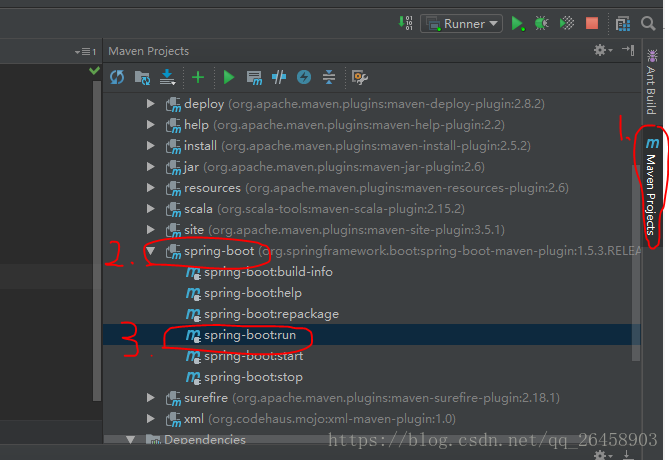Open the Ant Build side tab

[x=651, y=83]
